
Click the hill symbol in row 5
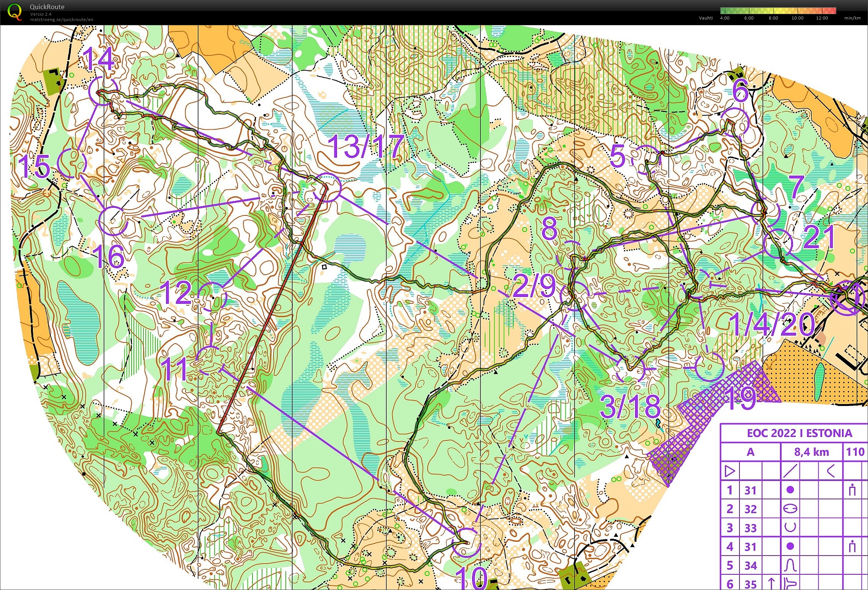pyautogui.click(x=790, y=565)
